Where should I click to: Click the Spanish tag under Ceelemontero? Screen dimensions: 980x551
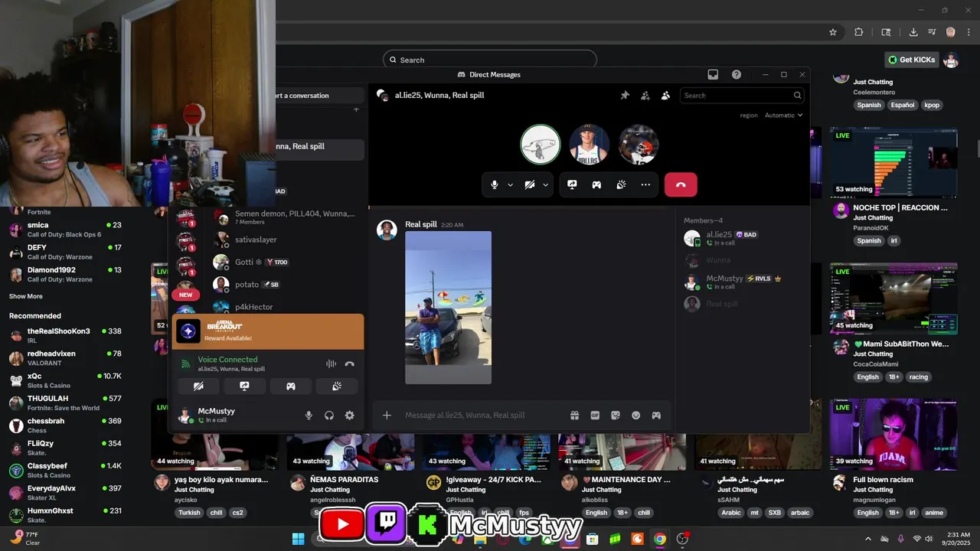click(x=869, y=105)
